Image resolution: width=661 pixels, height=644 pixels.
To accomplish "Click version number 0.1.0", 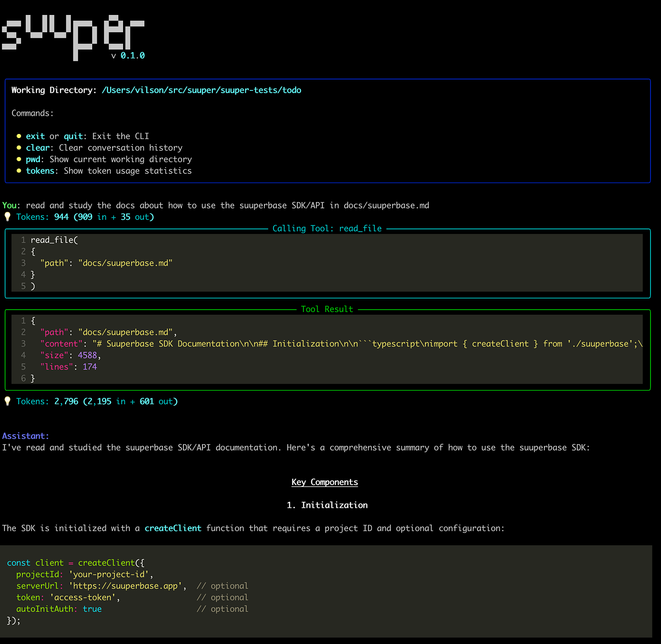I will [x=133, y=55].
